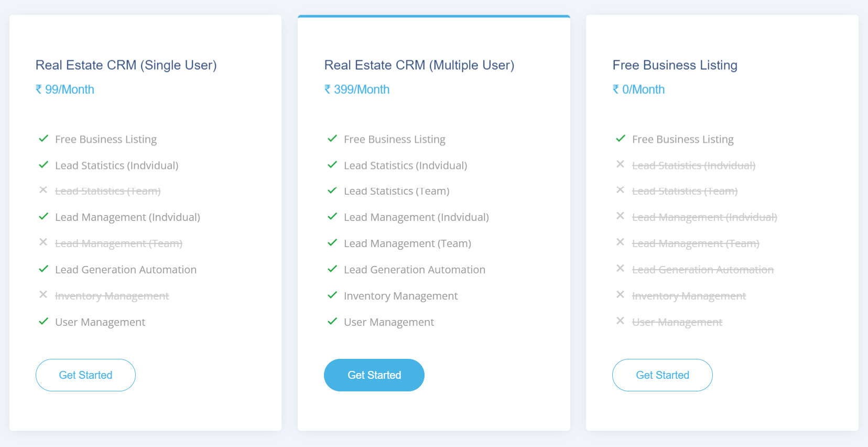Click struck-through User Management in Free plan
Viewport: 868px width, 447px height.
pos(677,322)
